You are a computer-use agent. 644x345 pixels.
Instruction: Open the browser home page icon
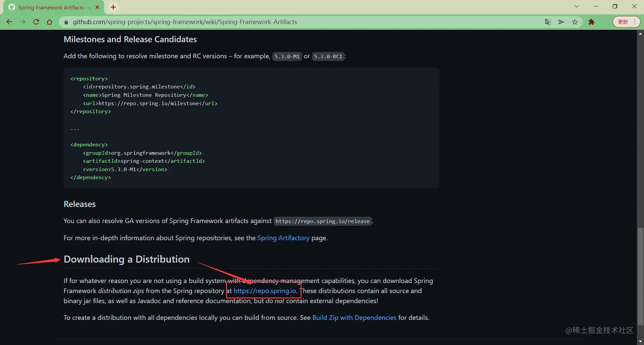(x=49, y=22)
